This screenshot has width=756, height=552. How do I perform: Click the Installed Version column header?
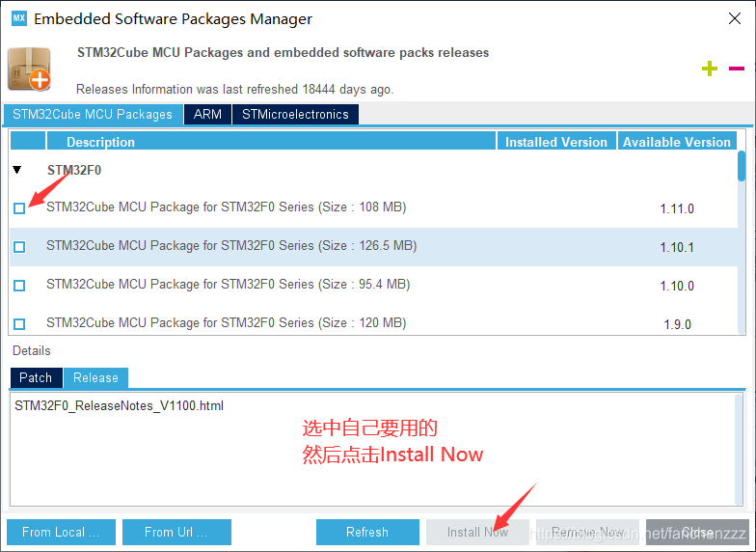[x=556, y=141]
